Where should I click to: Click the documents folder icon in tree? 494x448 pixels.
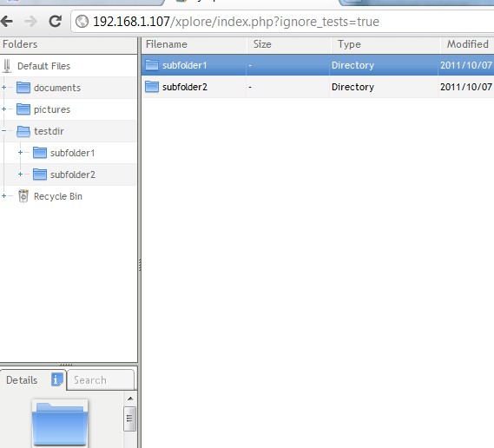click(23, 88)
